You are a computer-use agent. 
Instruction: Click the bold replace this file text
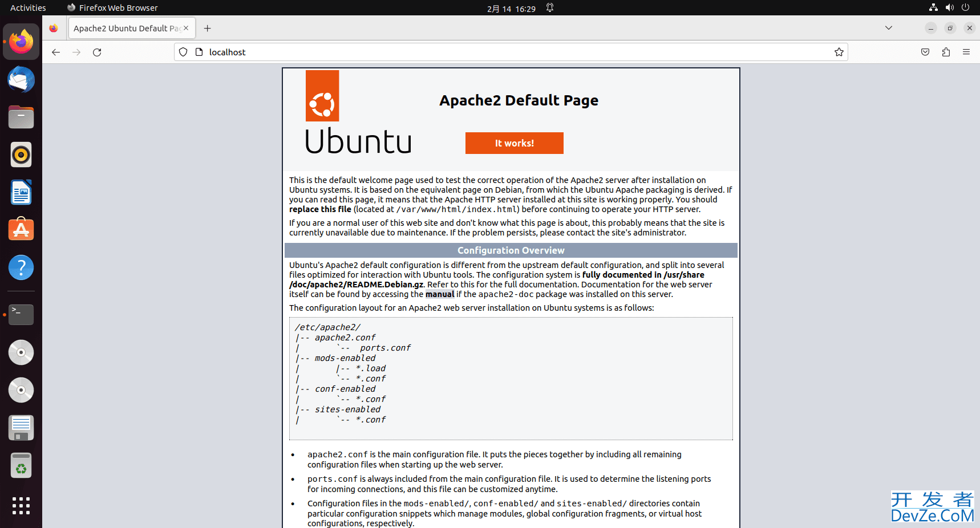click(x=320, y=209)
